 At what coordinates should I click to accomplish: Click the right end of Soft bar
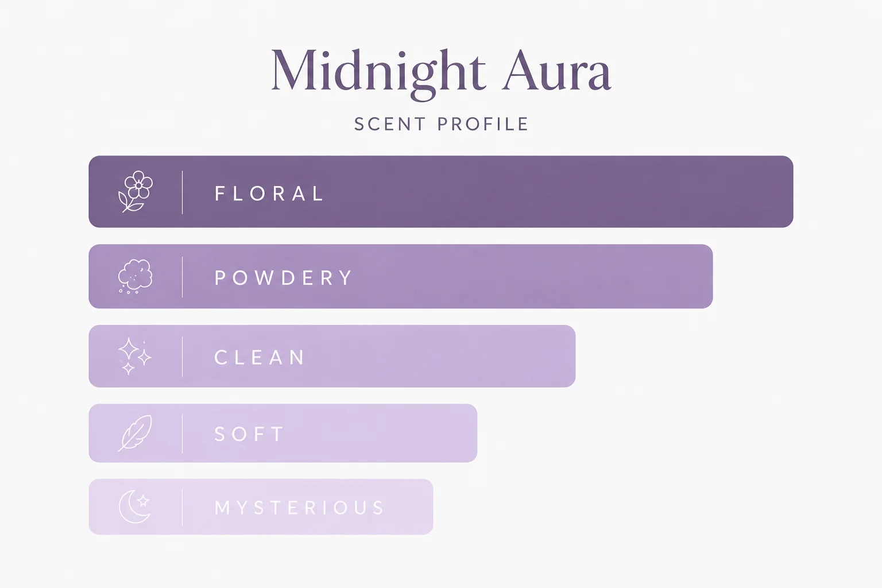coord(469,433)
